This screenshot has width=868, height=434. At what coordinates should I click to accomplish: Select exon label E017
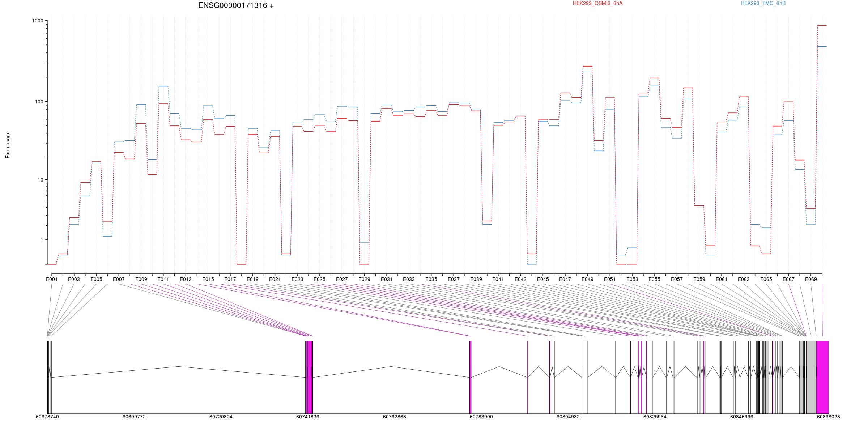click(230, 279)
